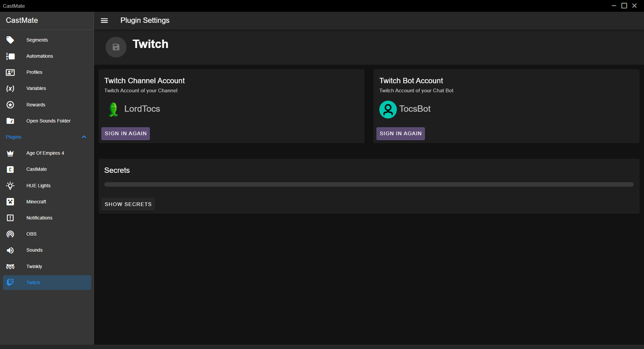Viewport: 644px width, 349px height.
Task: Click the Twitch Bot Account heading
Action: [411, 81]
